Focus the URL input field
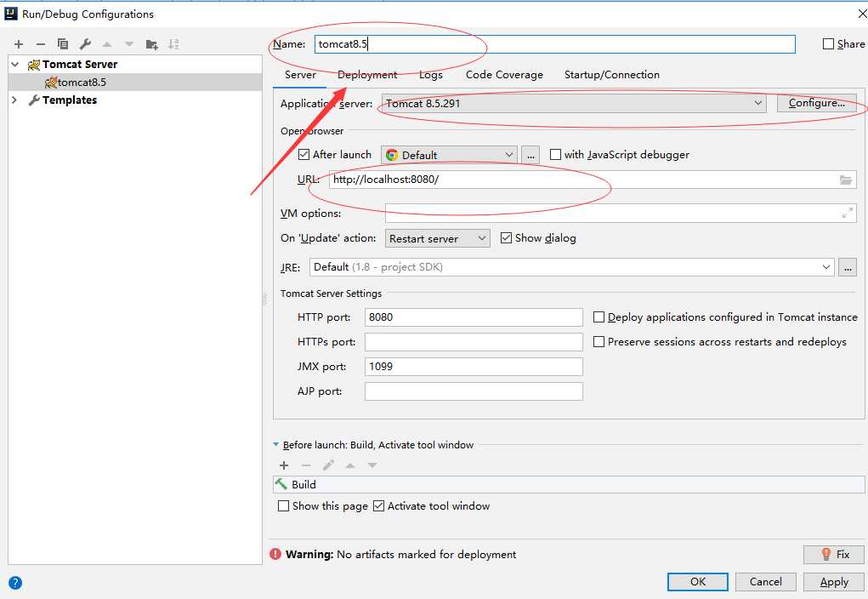868x599 pixels. 593,180
